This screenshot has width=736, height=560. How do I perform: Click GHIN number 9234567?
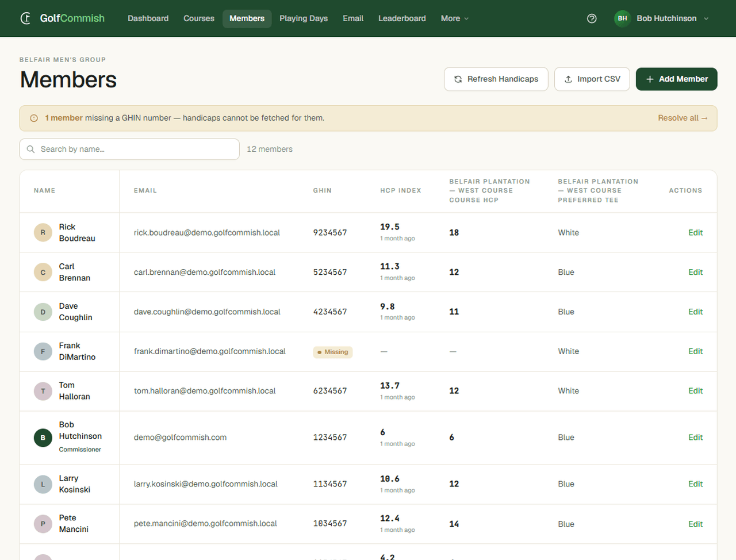330,233
